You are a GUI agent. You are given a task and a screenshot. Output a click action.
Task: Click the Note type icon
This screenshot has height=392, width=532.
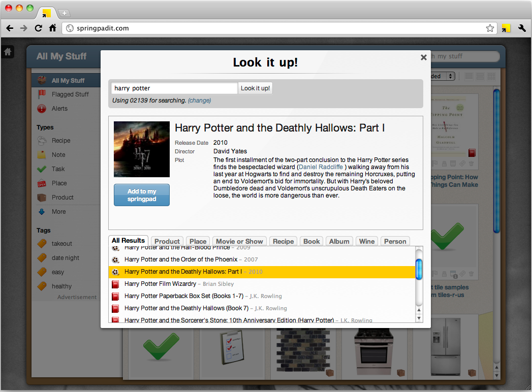(42, 155)
